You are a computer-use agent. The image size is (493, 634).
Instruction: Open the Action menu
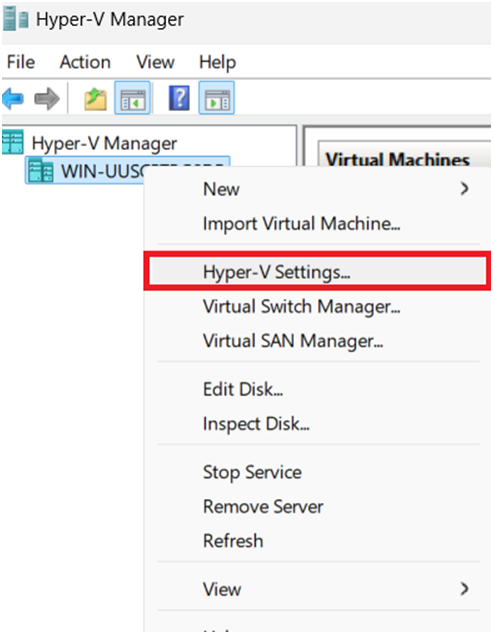tap(85, 62)
